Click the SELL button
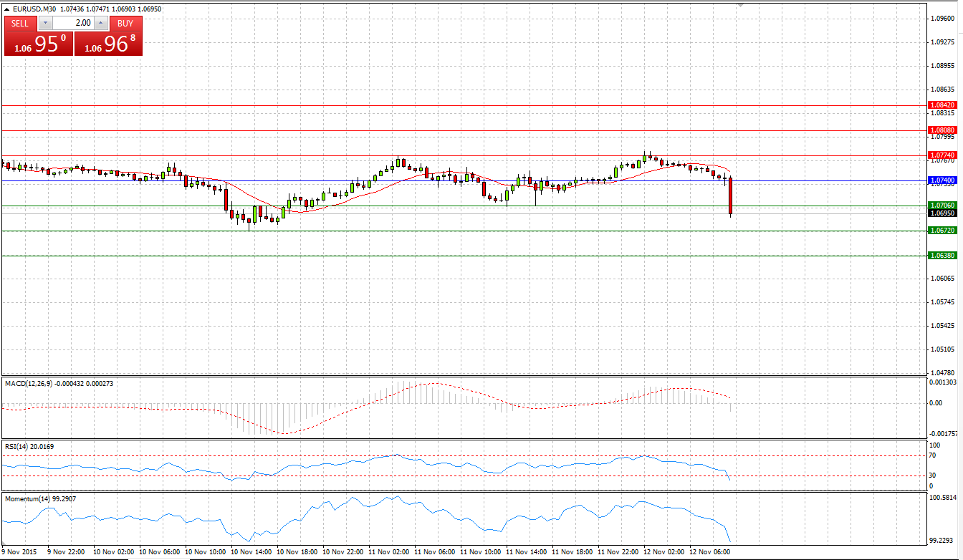 coord(20,23)
